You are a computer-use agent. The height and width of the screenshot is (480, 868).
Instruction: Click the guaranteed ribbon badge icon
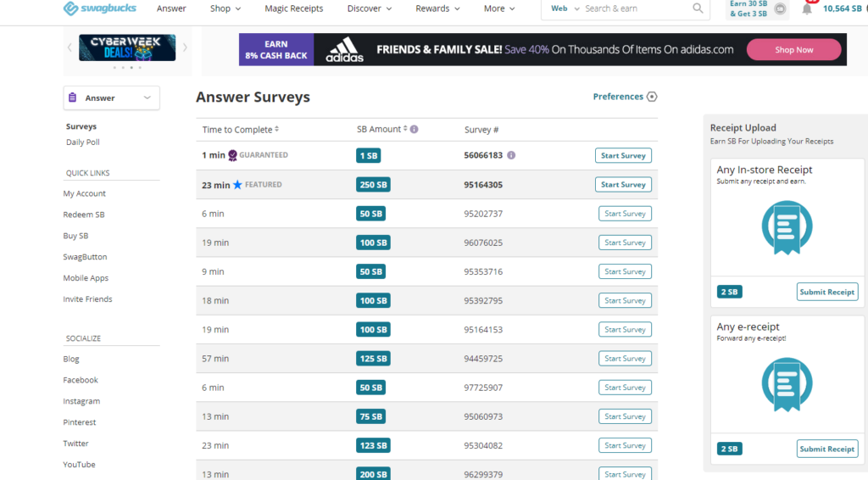pos(233,155)
